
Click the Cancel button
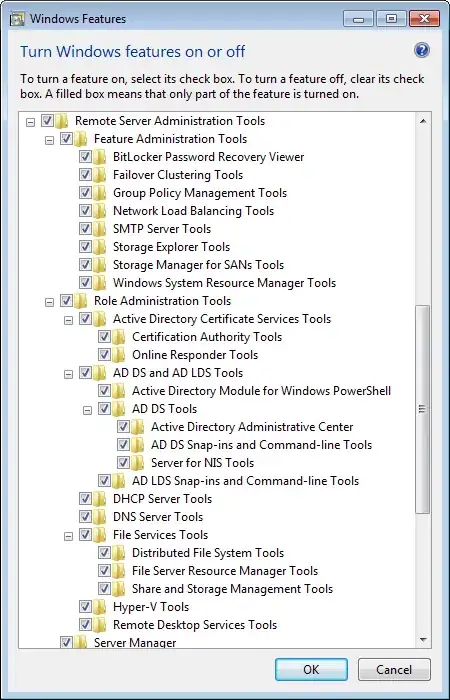[394, 670]
